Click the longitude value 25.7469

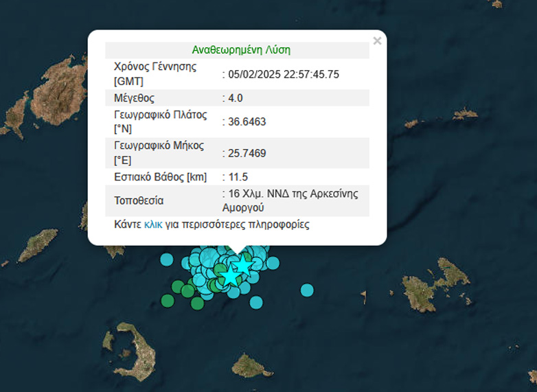tap(247, 153)
